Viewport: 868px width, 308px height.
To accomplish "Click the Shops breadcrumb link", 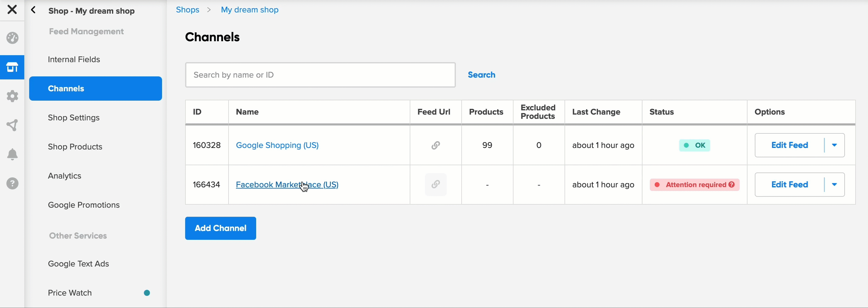I will [x=187, y=10].
